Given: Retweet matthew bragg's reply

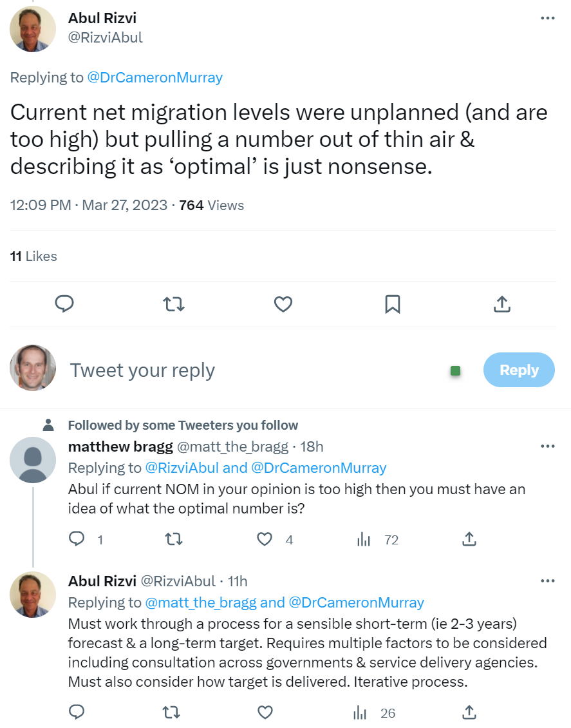Looking at the screenshot, I should 174,539.
